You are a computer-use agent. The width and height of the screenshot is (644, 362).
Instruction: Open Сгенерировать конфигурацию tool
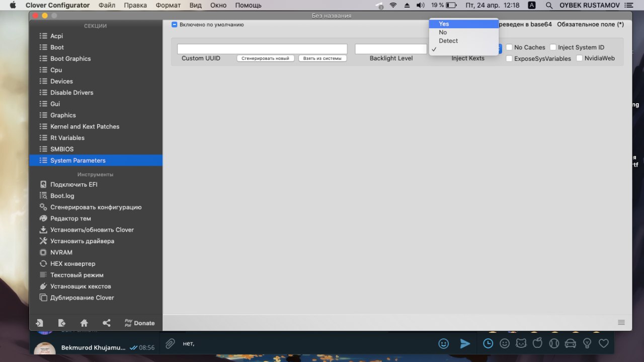(96, 207)
